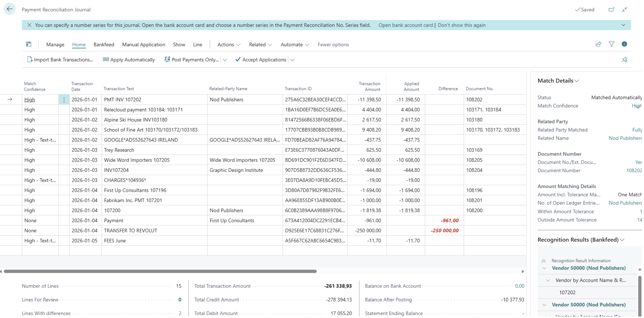
Task: Select GOOGLE*ADS52627643 IRELAND transaction text
Action: 141,140
